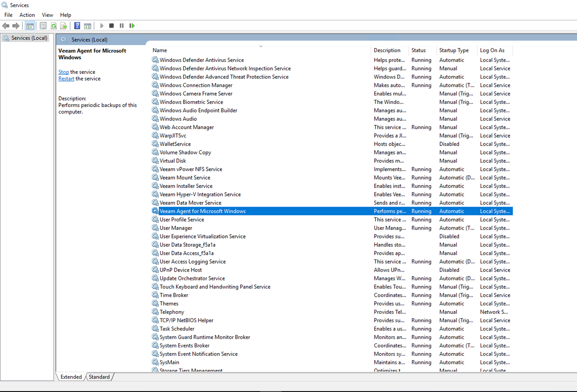Click the Stop Service square icon
Screen dimensions: 577x392
point(112,26)
